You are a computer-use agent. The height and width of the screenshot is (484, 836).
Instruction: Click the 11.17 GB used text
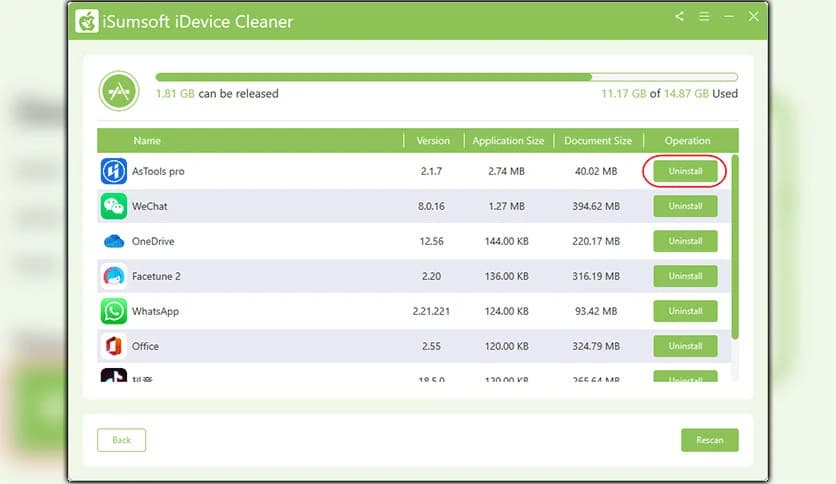pos(670,94)
